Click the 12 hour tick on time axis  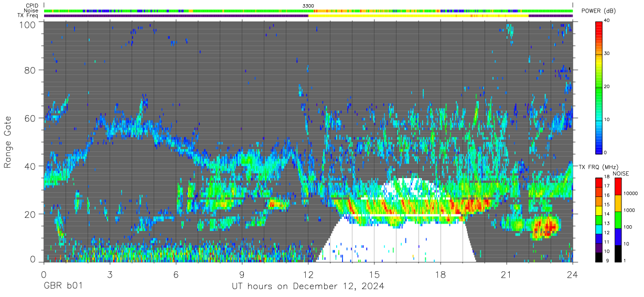(308, 274)
